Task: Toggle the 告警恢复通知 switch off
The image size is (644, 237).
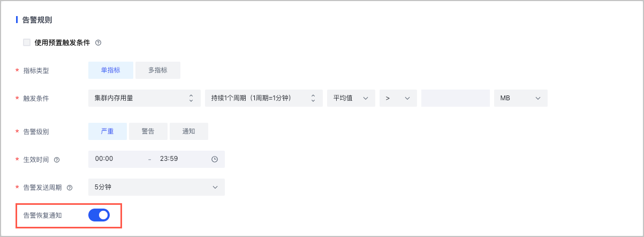Action: [99, 215]
